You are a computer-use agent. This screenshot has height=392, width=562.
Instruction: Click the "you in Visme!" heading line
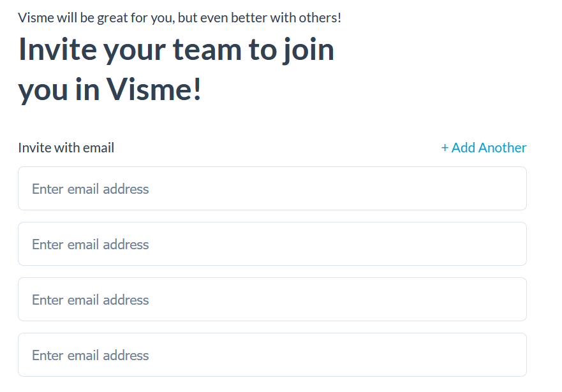[110, 90]
